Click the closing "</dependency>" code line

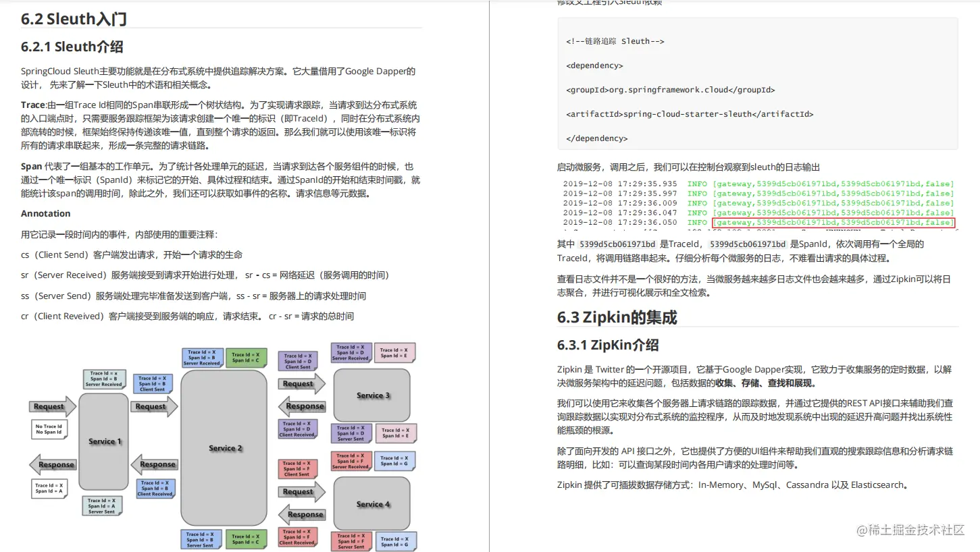tap(597, 138)
